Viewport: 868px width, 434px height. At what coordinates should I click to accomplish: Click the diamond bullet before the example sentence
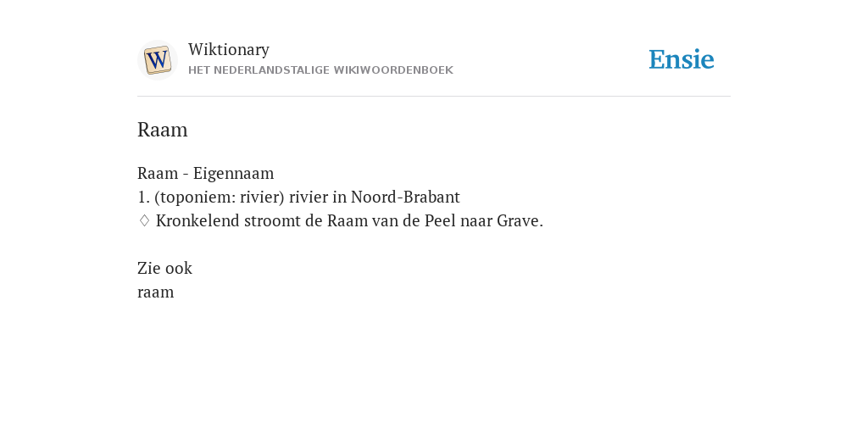144,220
